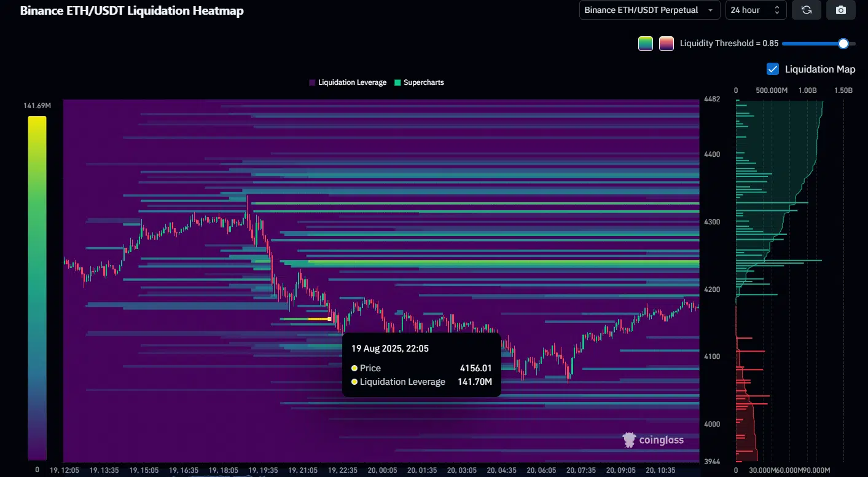
Task: Click the 1.50B liquidation map axis label
Action: click(x=843, y=90)
